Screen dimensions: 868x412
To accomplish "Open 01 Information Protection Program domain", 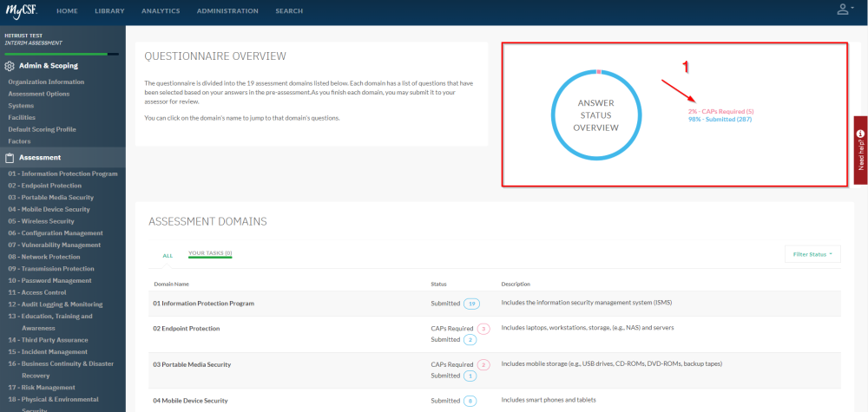I will pyautogui.click(x=204, y=304).
